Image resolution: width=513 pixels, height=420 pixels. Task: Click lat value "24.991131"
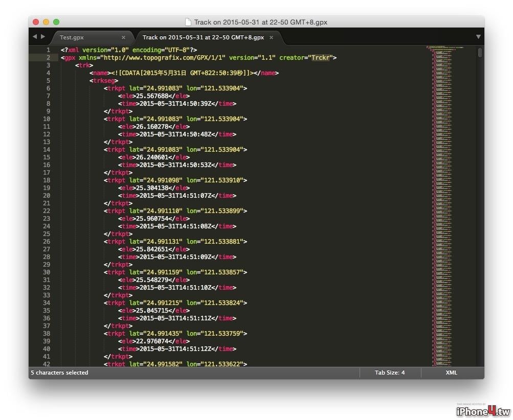point(163,242)
